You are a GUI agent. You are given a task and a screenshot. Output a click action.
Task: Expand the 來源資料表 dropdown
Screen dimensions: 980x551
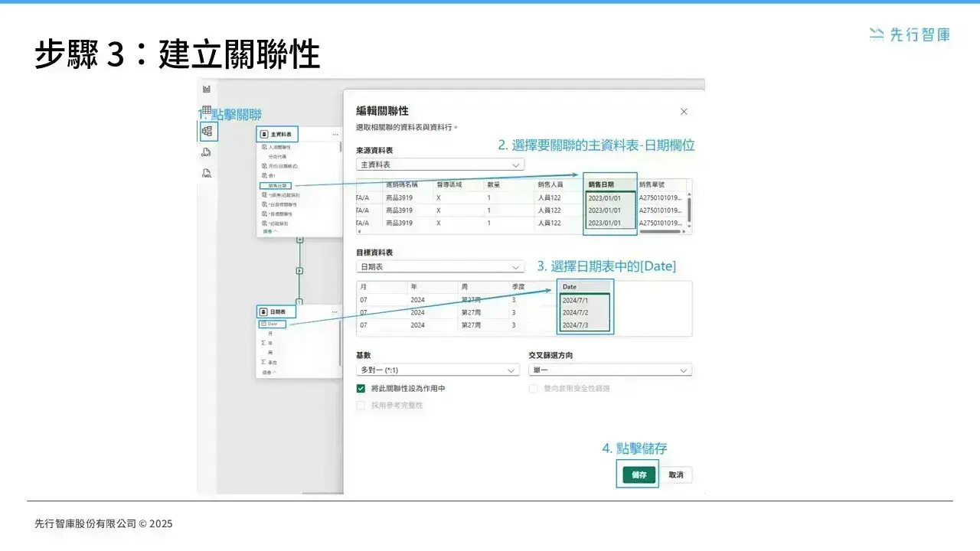[x=440, y=165]
